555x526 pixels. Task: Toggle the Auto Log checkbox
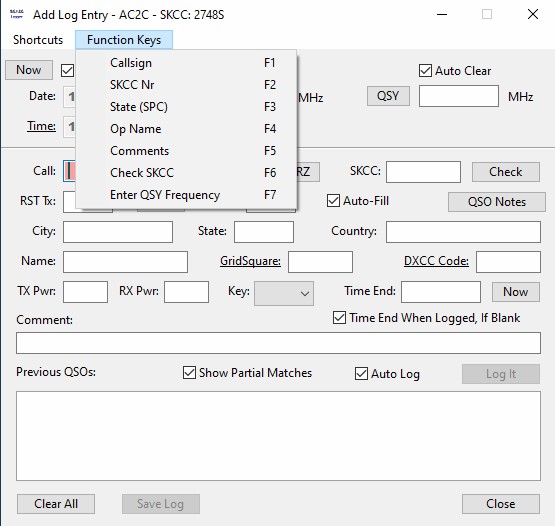click(361, 373)
